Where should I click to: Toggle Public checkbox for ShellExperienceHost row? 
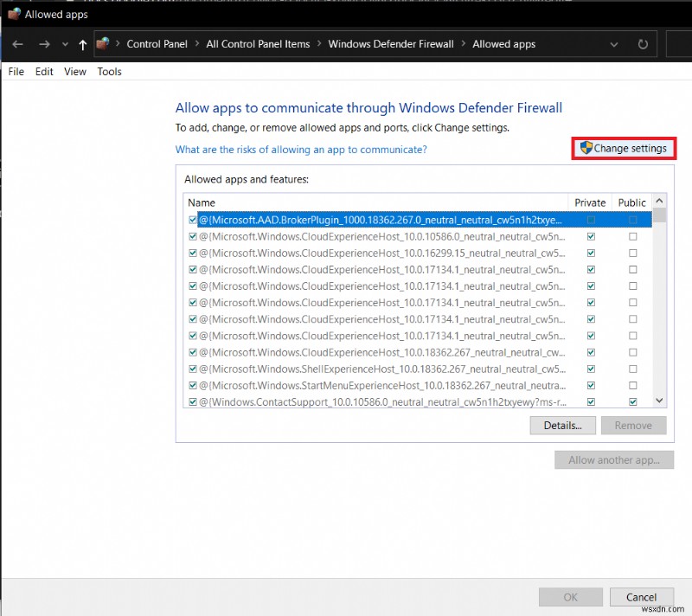(x=633, y=369)
